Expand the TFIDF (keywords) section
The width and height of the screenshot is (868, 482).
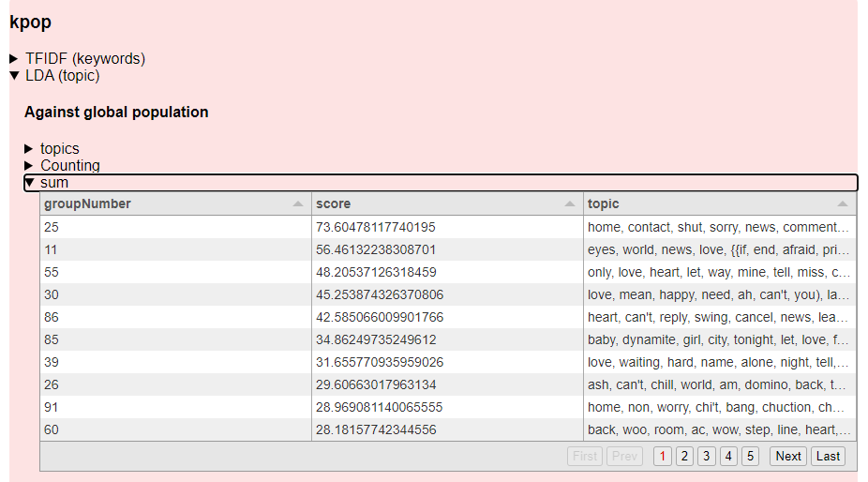click(78, 59)
